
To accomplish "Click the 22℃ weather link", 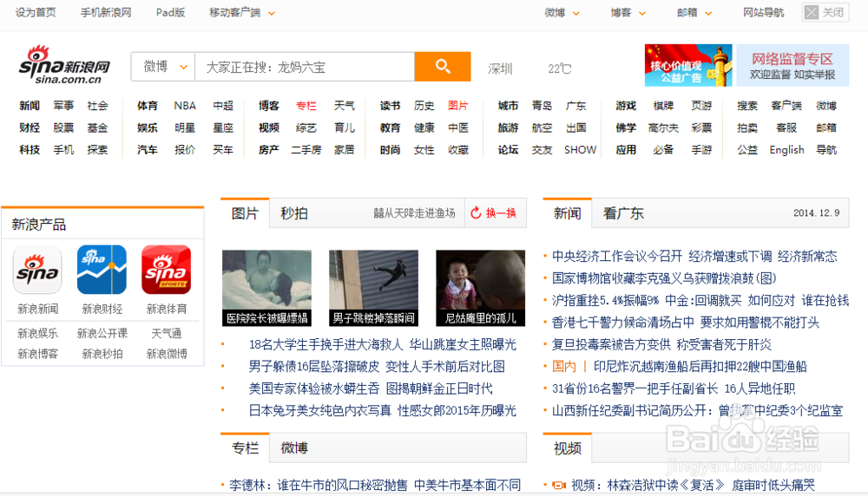I will coord(559,69).
